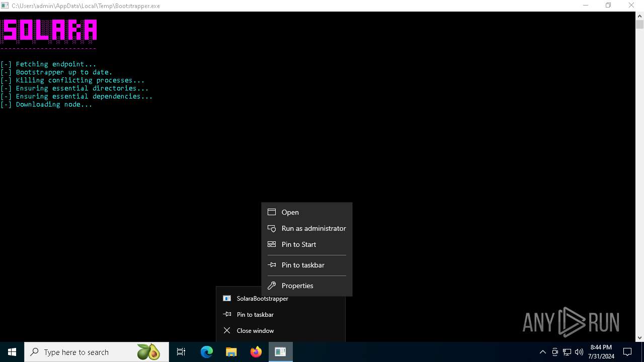Open File Explorer from taskbar
The height and width of the screenshot is (362, 644).
tap(231, 352)
